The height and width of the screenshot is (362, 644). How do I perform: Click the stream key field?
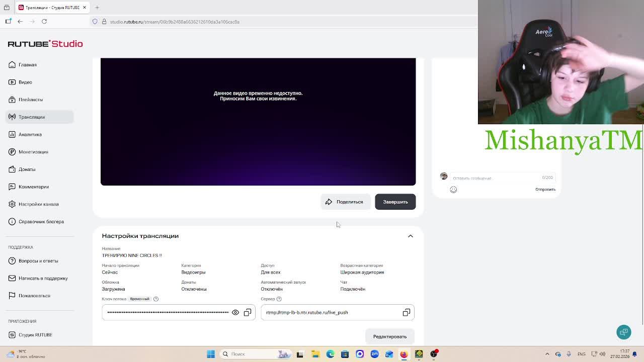pyautogui.click(x=179, y=312)
